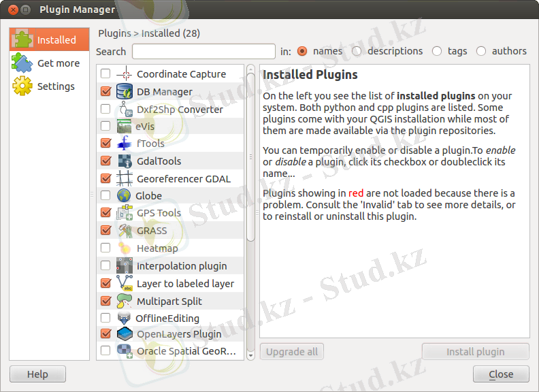The image size is (539, 392).
Task: Click the Georeferencer GDAL grid icon
Action: 124,178
